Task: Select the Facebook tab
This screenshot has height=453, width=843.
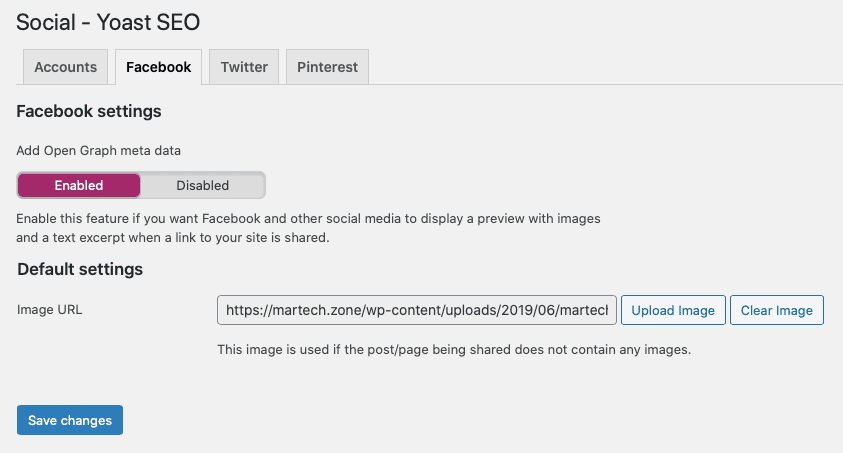Action: (x=159, y=67)
